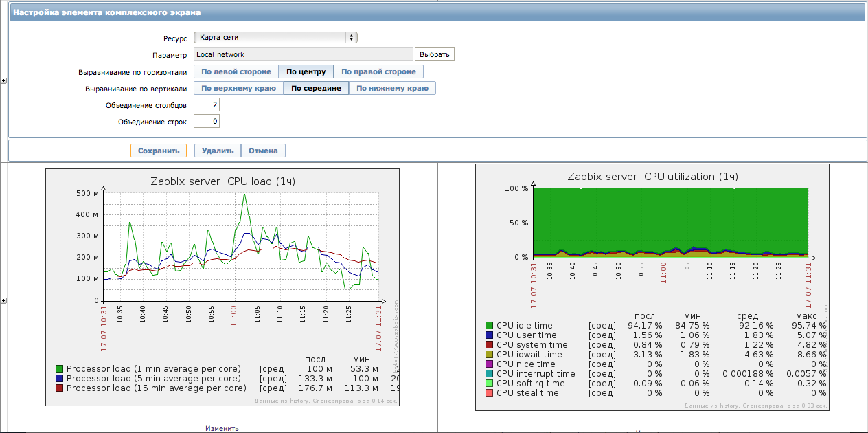This screenshot has width=868, height=433.
Task: Click the 'Настройка элемента комплексного экрана' header
Action: [106, 12]
